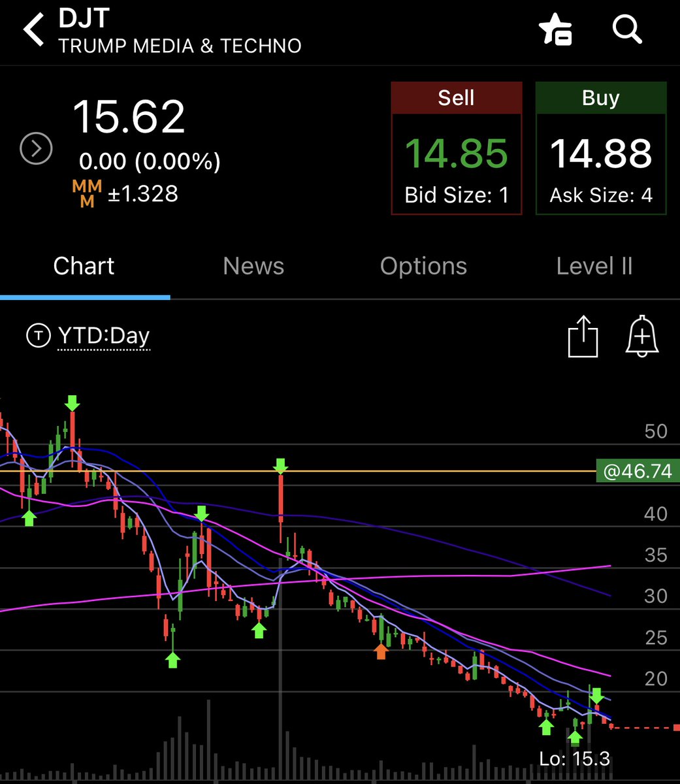This screenshot has height=784, width=680.
Task: Open the watchlist star icon
Action: [x=555, y=30]
